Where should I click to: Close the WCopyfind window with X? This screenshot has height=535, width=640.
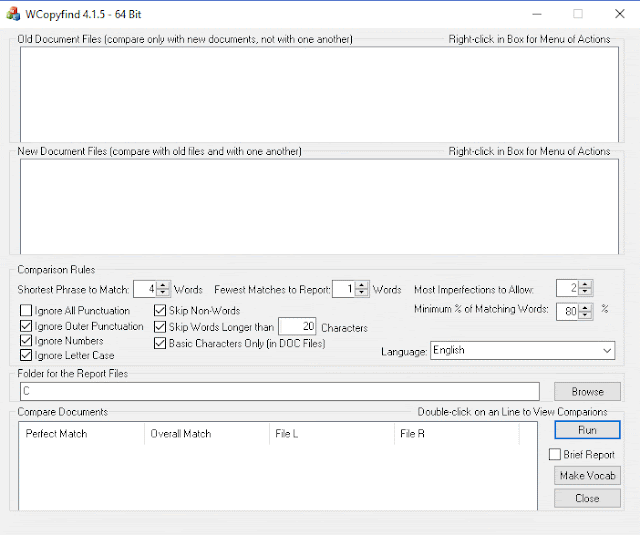tap(620, 14)
